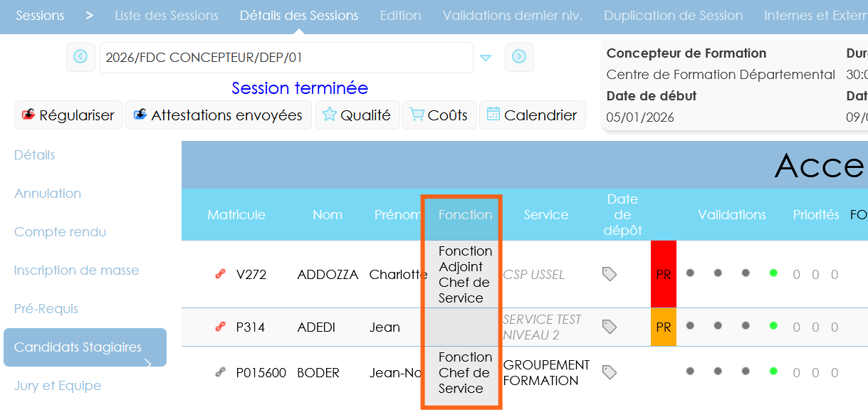
Task: Expand the session selector dropdown arrow
Action: [486, 58]
